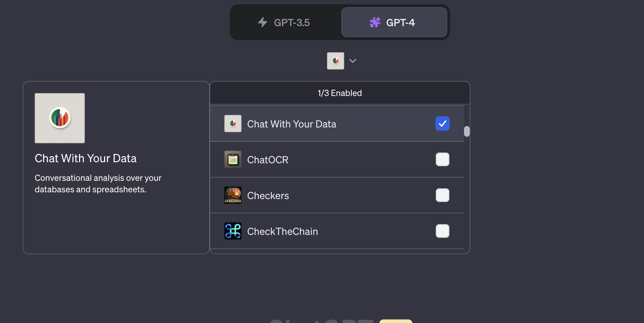644x323 pixels.
Task: Click the Checkers plugin icon
Action: point(233,196)
